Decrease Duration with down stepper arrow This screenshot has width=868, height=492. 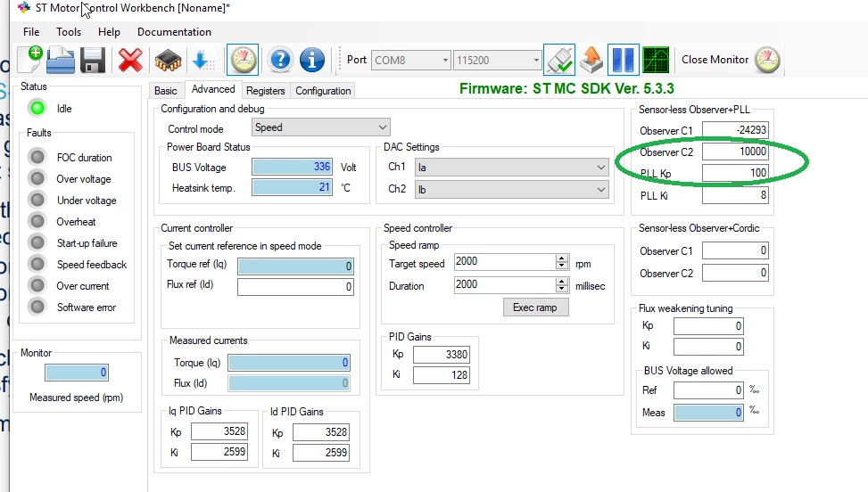[x=562, y=289]
